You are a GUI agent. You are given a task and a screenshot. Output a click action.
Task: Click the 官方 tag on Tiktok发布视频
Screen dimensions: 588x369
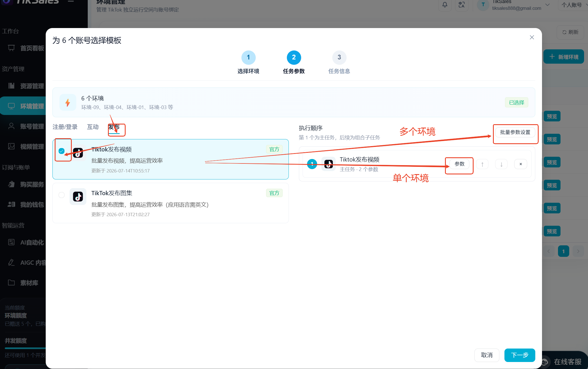pos(274,149)
